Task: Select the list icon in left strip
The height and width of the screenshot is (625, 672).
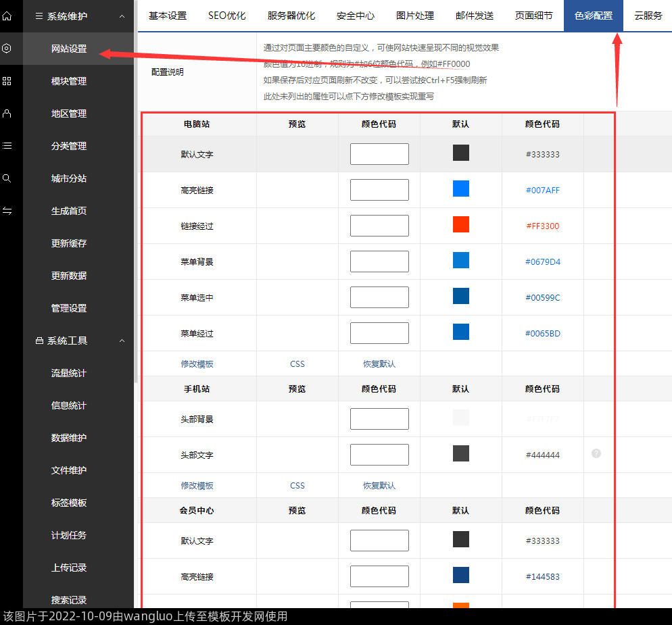Action: [7, 145]
